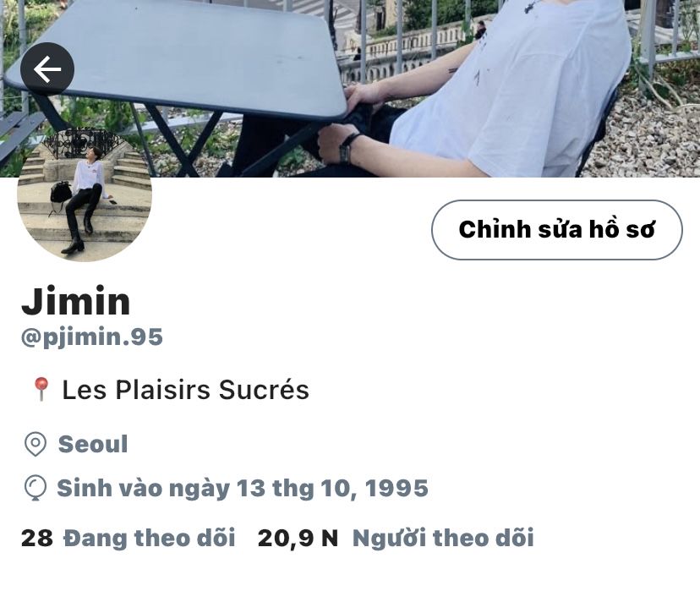Screen dimensions: 700x602
Task: Click the wristwatch in the cover photo
Action: [347, 147]
